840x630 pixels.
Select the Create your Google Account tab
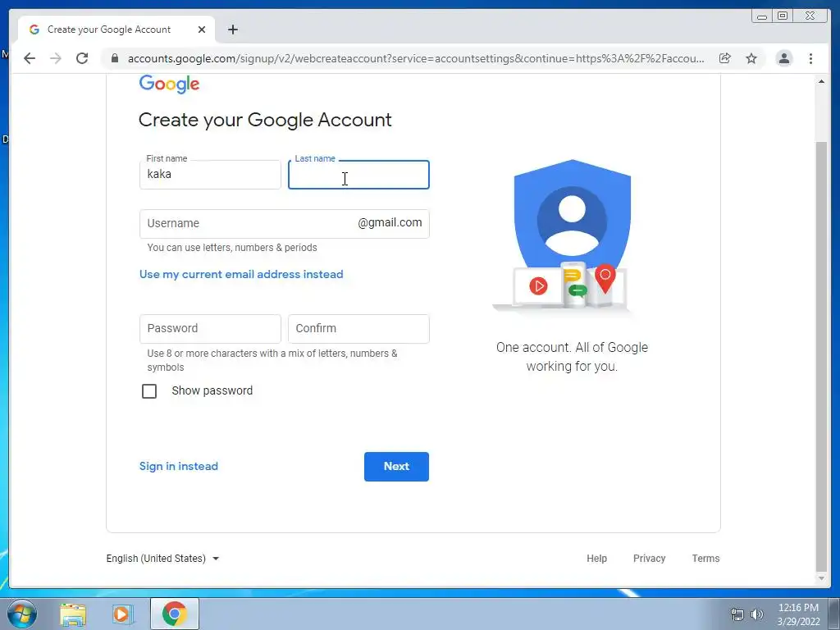coord(116,30)
